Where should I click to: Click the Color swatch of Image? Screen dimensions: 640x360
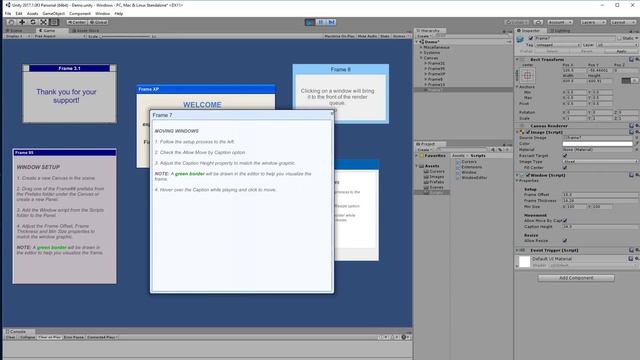pos(597,144)
